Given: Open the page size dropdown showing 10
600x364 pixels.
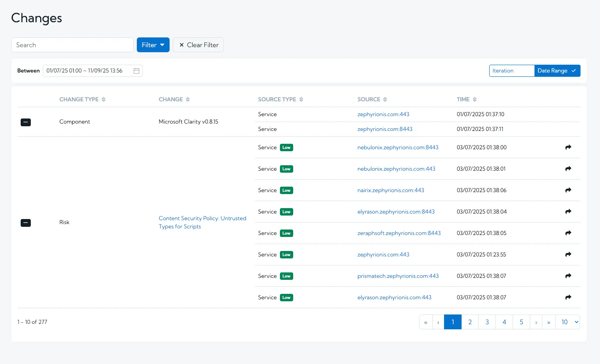Looking at the screenshot, I should [x=568, y=322].
